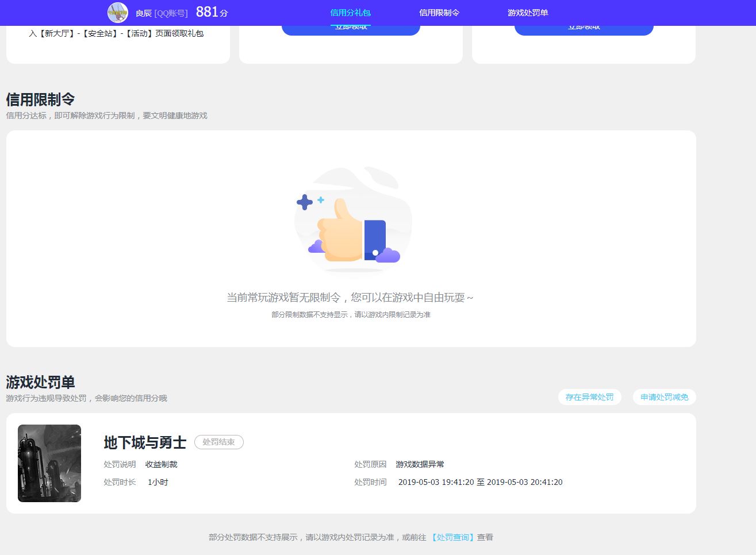756x555 pixels.
Task: Select the 游戏处罚单 tab in header
Action: [528, 13]
